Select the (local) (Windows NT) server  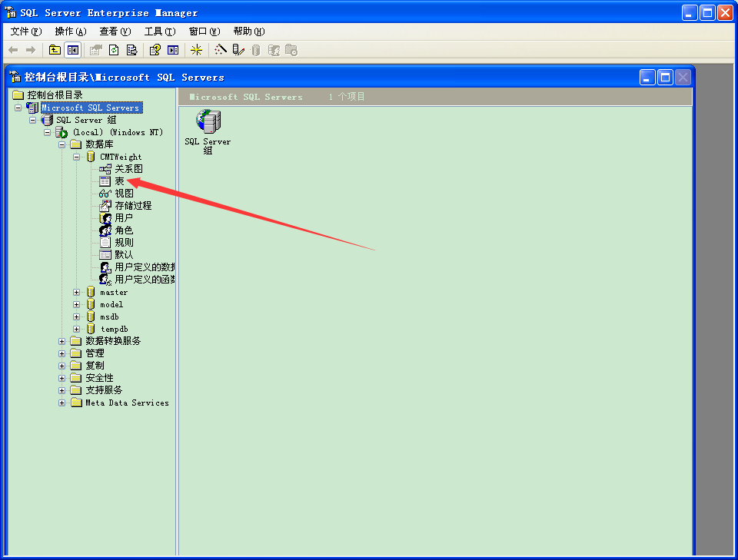tap(118, 133)
